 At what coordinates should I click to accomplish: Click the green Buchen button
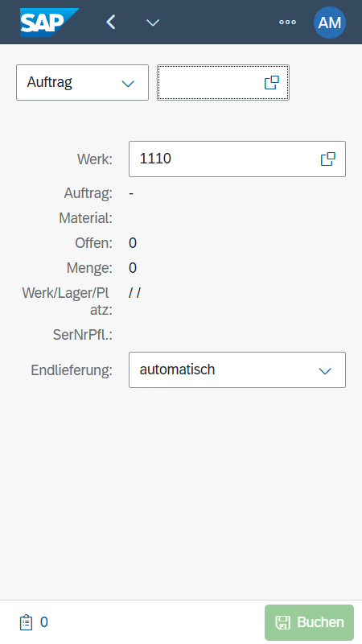click(309, 622)
